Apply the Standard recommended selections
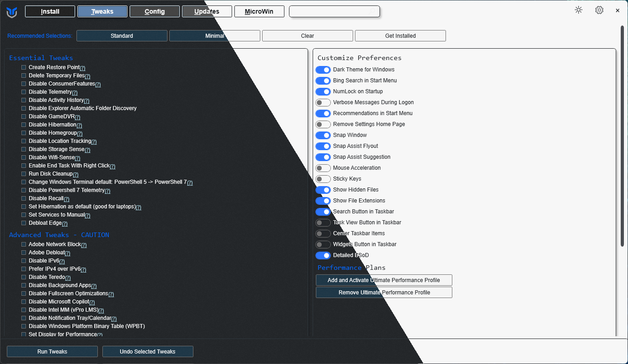This screenshot has height=364, width=628. 122,35
